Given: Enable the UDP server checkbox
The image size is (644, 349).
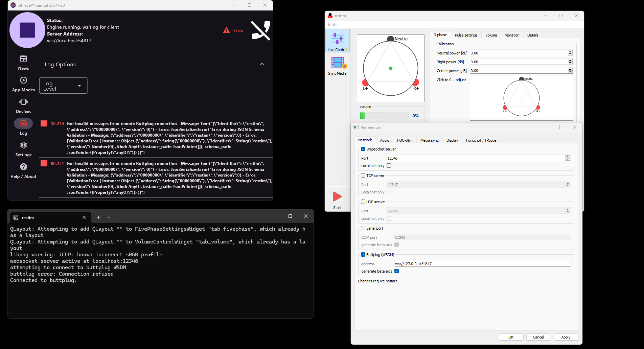Looking at the screenshot, I should click(x=363, y=202).
